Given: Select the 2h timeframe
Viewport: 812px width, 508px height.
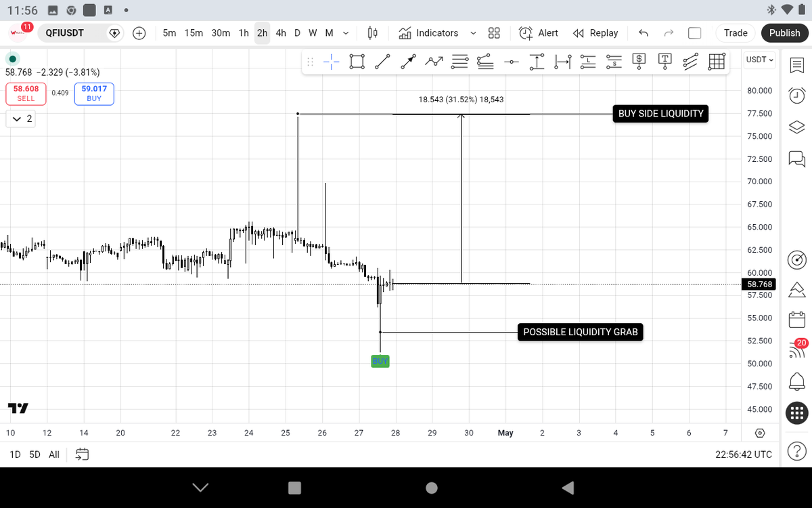Looking at the screenshot, I should click(x=262, y=33).
